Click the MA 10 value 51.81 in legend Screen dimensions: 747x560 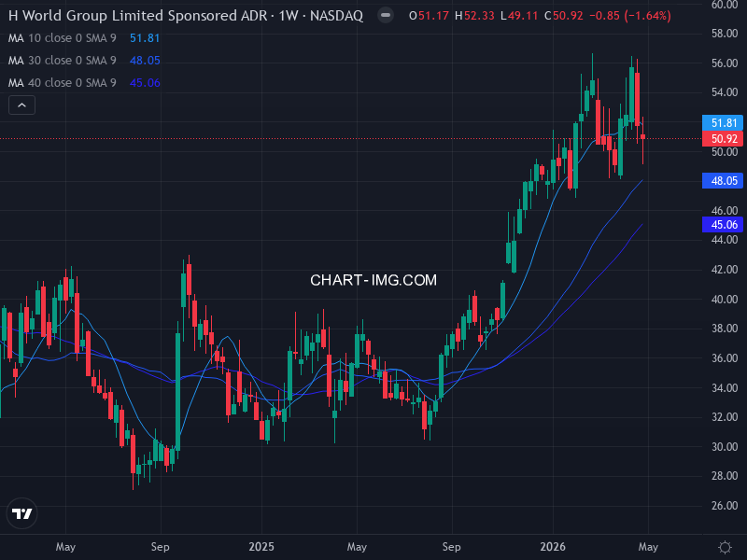(145, 38)
